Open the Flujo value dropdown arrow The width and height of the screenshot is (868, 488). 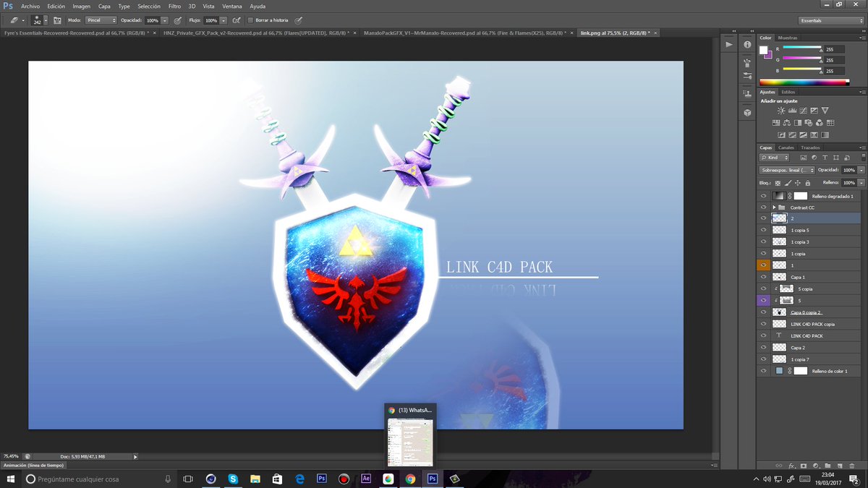[x=224, y=20]
